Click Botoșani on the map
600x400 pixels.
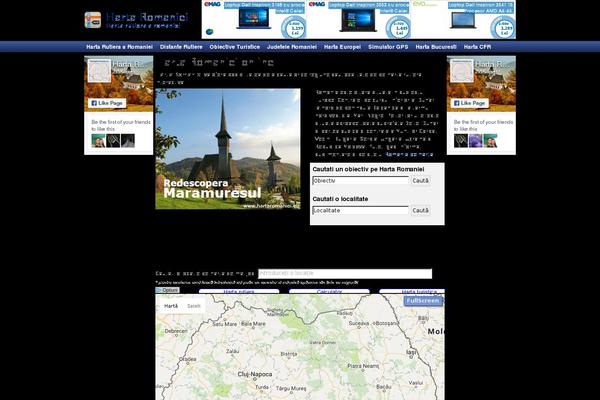pyautogui.click(x=386, y=323)
